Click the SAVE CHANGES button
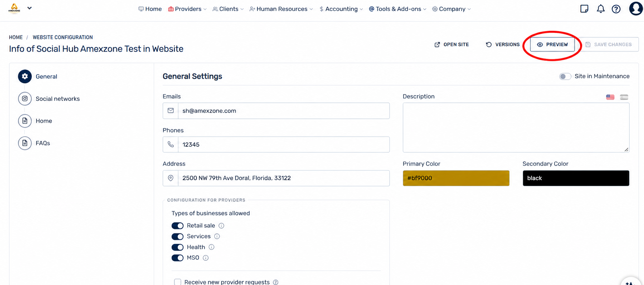The height and width of the screenshot is (285, 644). tap(608, 44)
